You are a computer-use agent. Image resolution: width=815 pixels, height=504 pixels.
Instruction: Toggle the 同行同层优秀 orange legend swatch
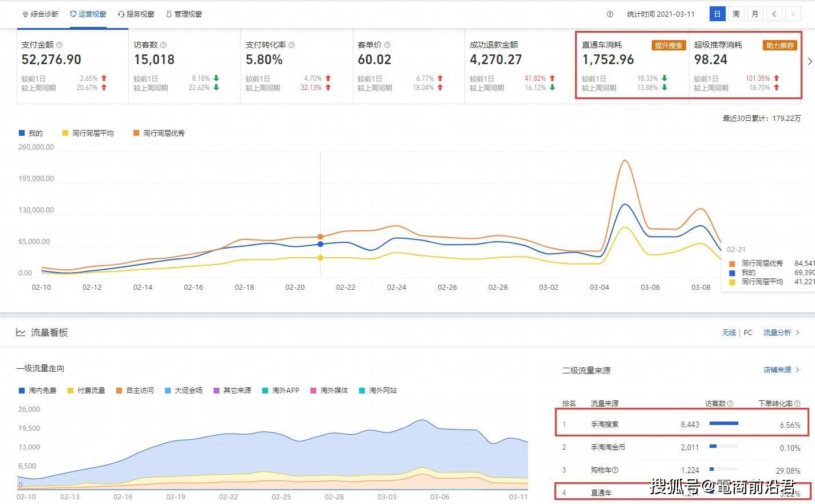(x=136, y=133)
